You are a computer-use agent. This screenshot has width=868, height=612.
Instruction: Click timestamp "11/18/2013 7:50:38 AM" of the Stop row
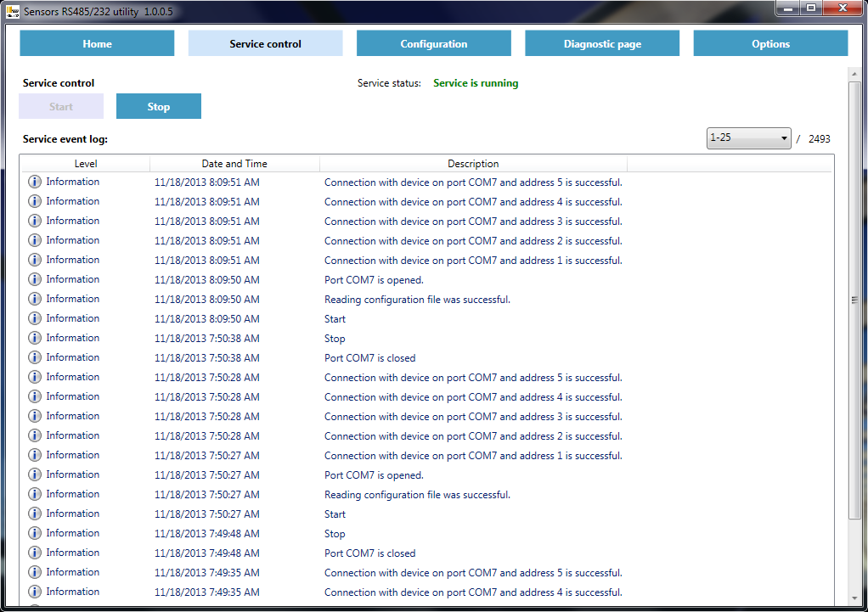point(207,339)
